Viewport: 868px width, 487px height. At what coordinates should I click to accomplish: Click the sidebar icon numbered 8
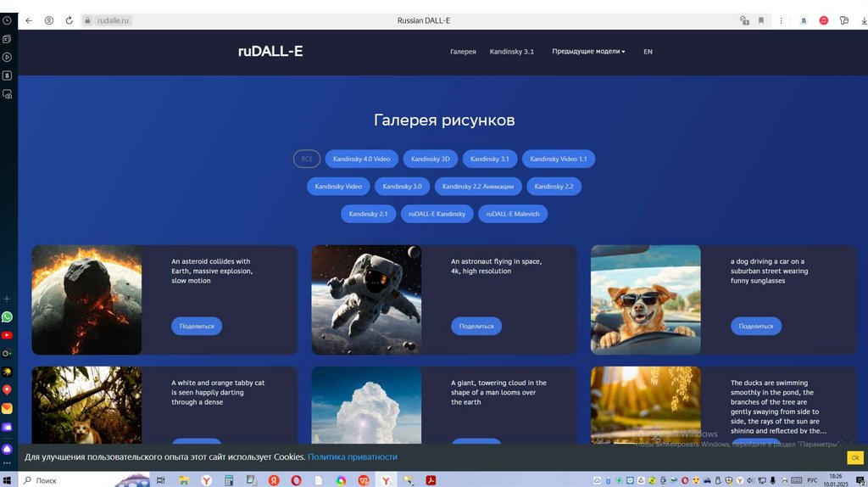point(7,76)
